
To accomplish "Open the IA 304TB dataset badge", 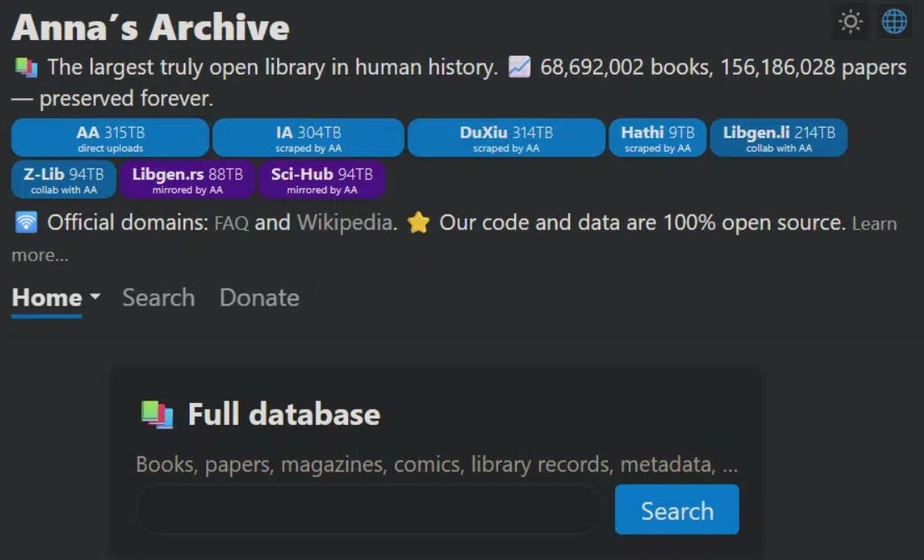I will 308,138.
